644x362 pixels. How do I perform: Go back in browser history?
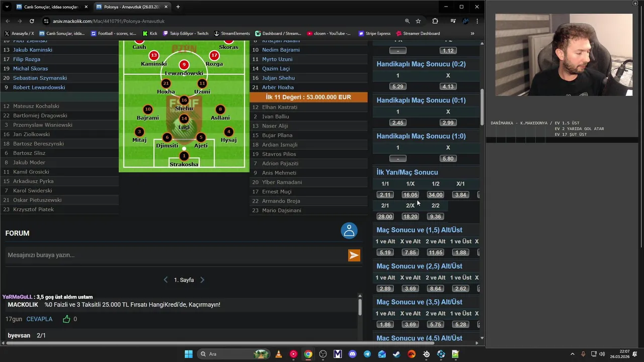(8, 21)
